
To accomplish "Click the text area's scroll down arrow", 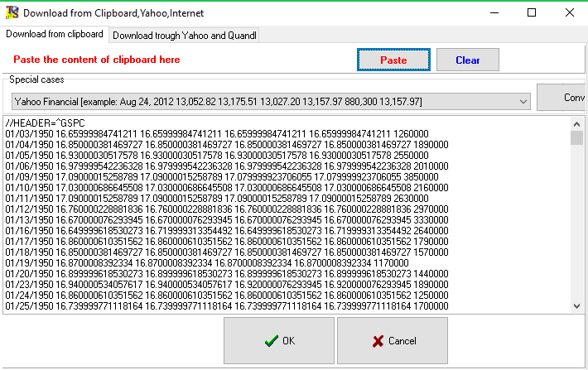I will 577,305.
